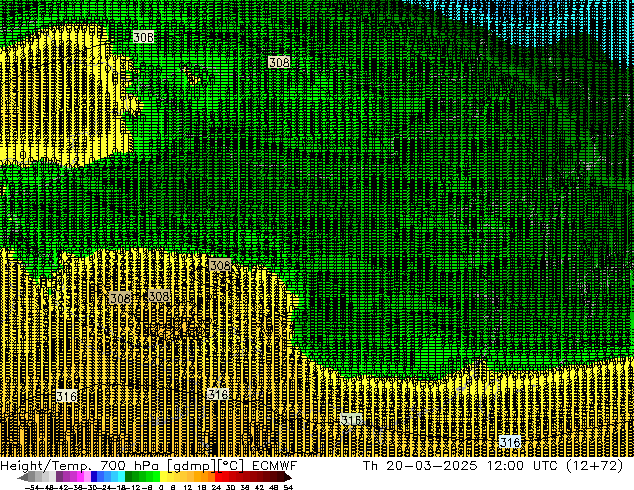Select the bright cyan swatch in the temperature legend
634x490 pixels.
tap(121, 478)
